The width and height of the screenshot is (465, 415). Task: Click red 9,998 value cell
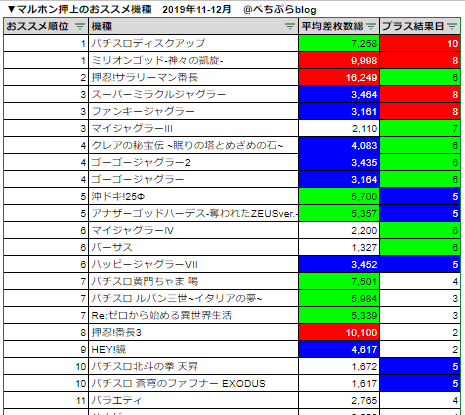(339, 60)
